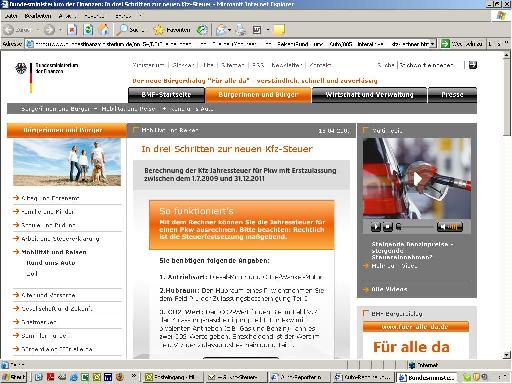Open the Favoriten star button
512x384 pixels.
[x=172, y=30]
